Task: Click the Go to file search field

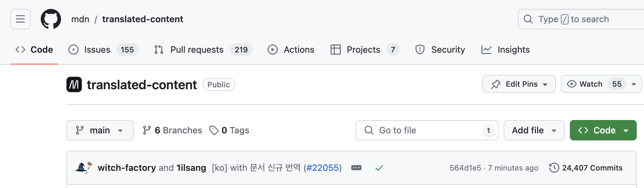Action: (x=426, y=130)
